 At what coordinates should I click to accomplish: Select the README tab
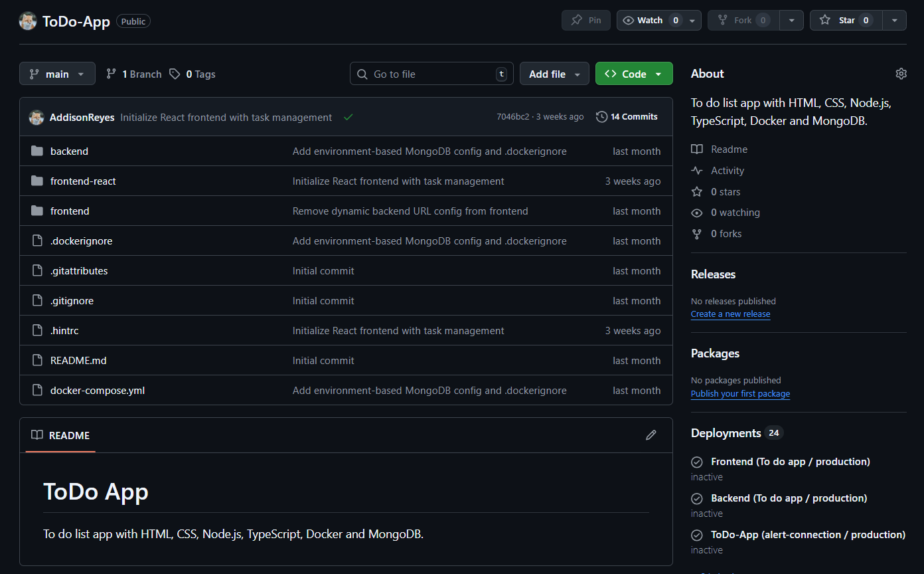(x=61, y=436)
